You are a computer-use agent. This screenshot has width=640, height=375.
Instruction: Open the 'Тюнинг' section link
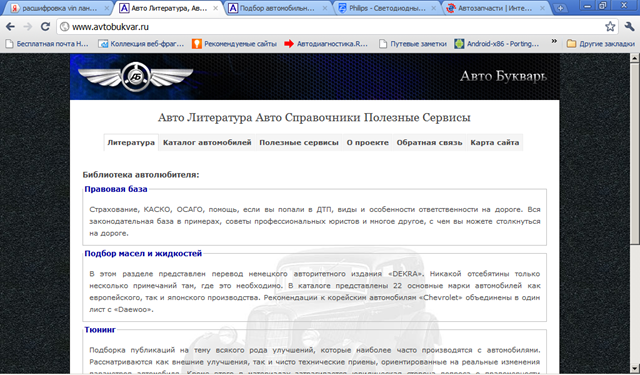[x=100, y=329]
